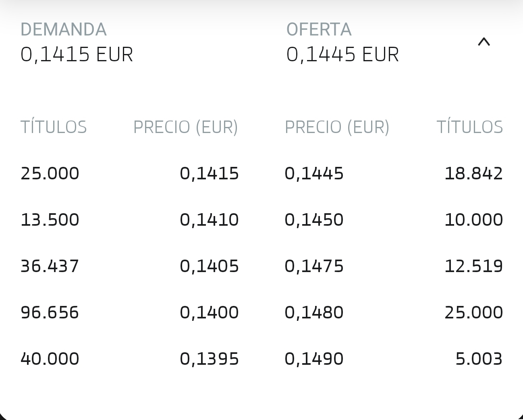Viewport: 523px width, 420px height.
Task: Click the 96.656 bid volume entry
Action: (x=50, y=312)
